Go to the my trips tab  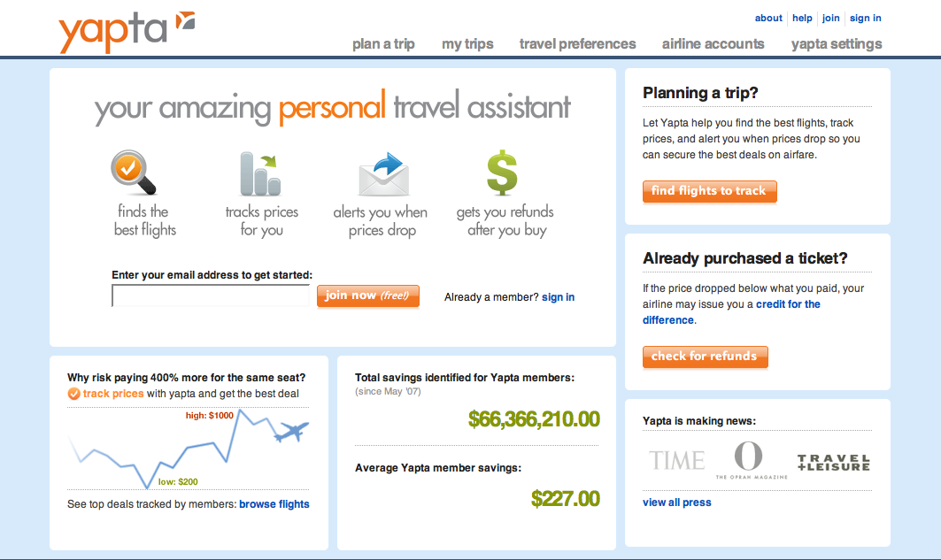[x=467, y=44]
